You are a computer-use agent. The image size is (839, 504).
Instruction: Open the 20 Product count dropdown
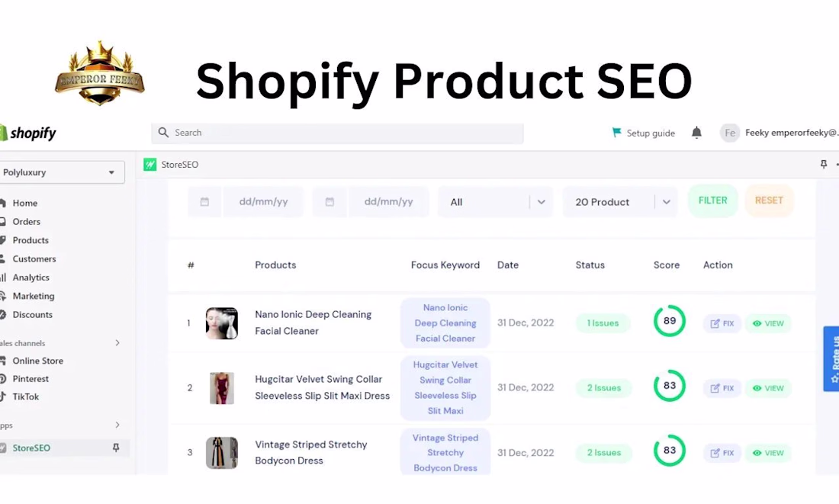click(620, 202)
